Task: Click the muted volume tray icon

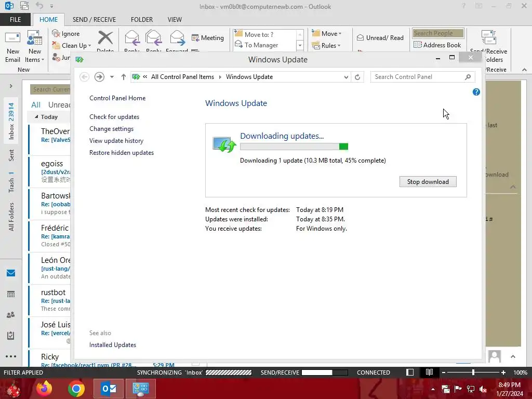Action: click(x=483, y=389)
